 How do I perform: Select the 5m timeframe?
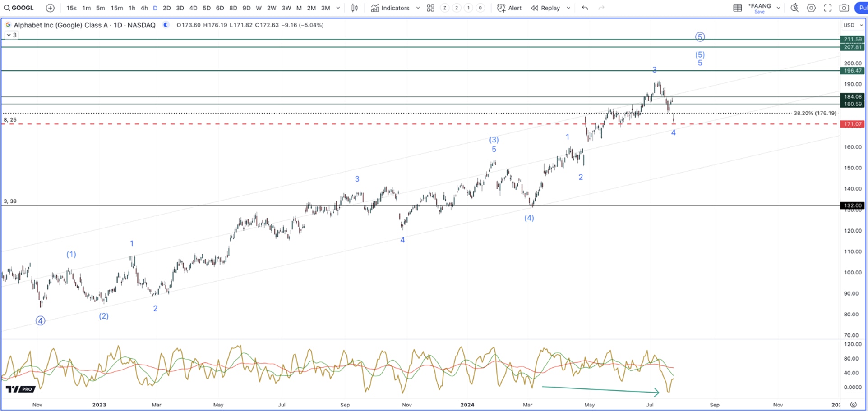pos(101,8)
